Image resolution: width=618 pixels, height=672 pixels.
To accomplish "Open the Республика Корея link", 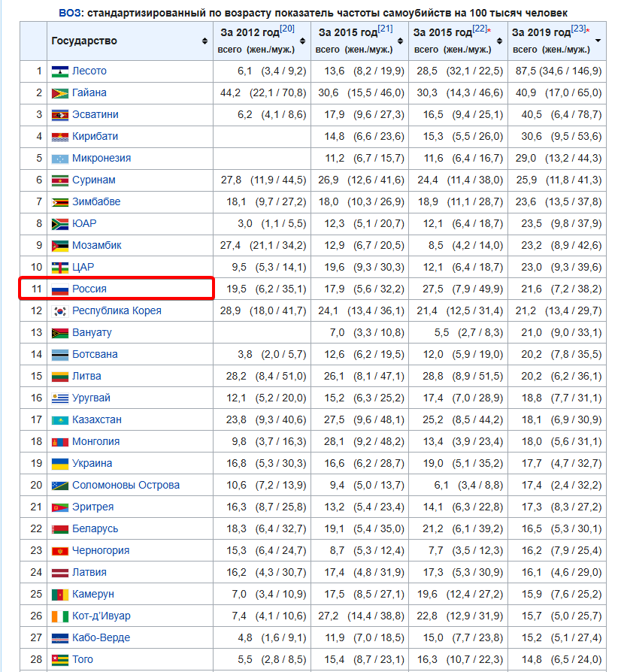I will point(117,310).
